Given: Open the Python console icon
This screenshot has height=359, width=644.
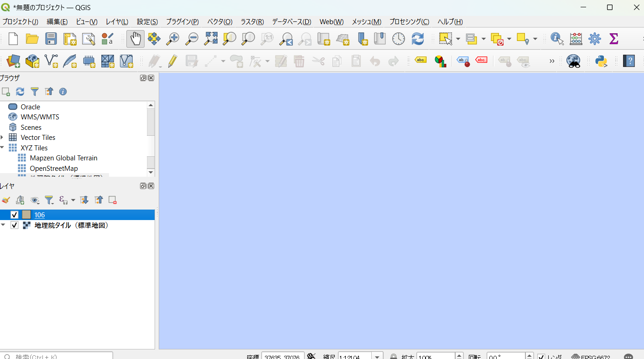Looking at the screenshot, I should pos(602,61).
